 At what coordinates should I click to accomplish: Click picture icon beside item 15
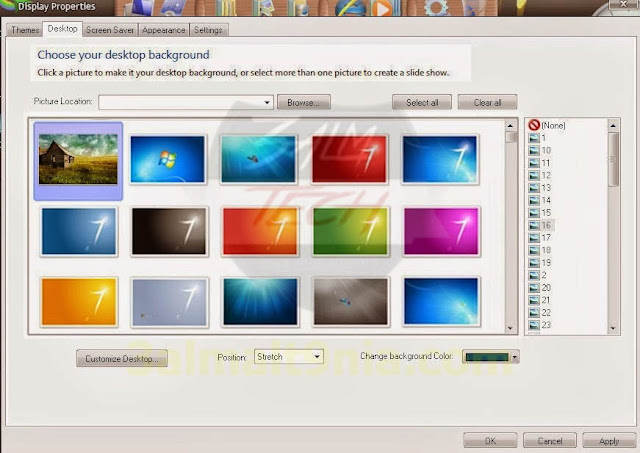point(534,213)
